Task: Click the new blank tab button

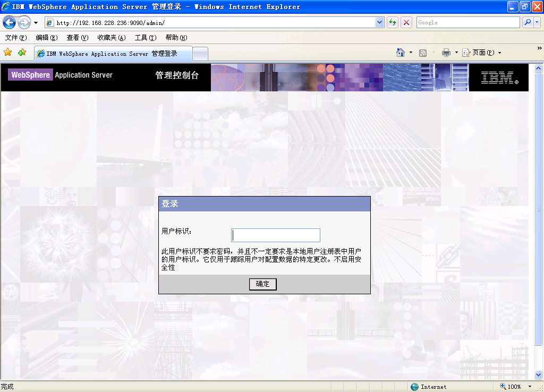Action: pyautogui.click(x=200, y=54)
